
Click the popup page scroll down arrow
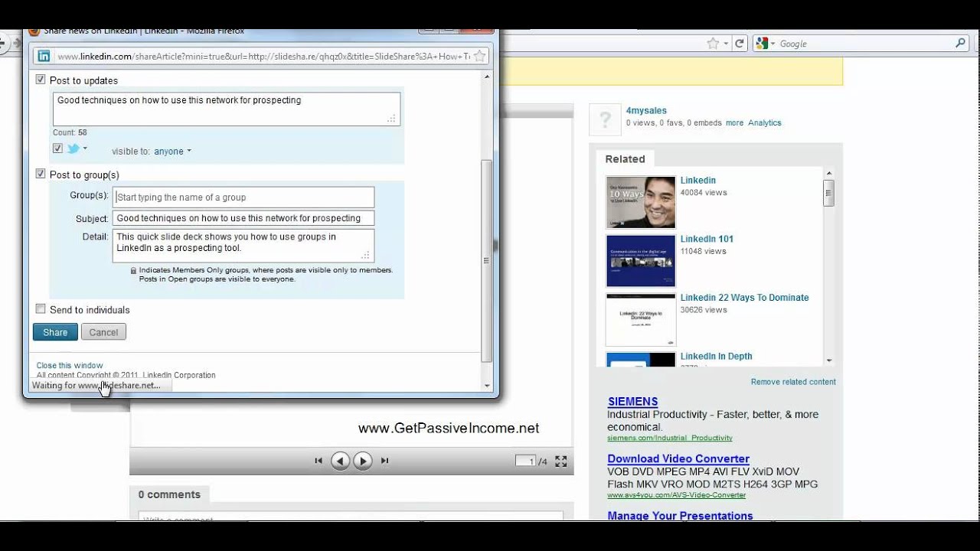coord(486,386)
